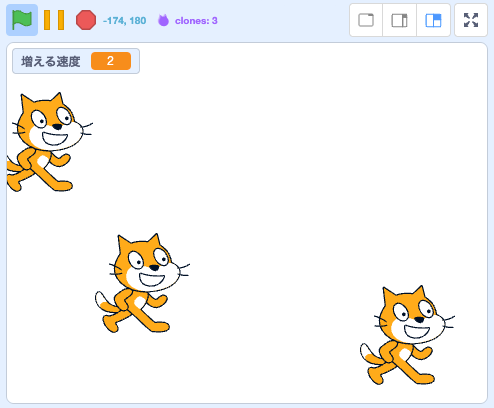Click the cat sprite at the lower right
494x408 pixels.
pos(407,335)
